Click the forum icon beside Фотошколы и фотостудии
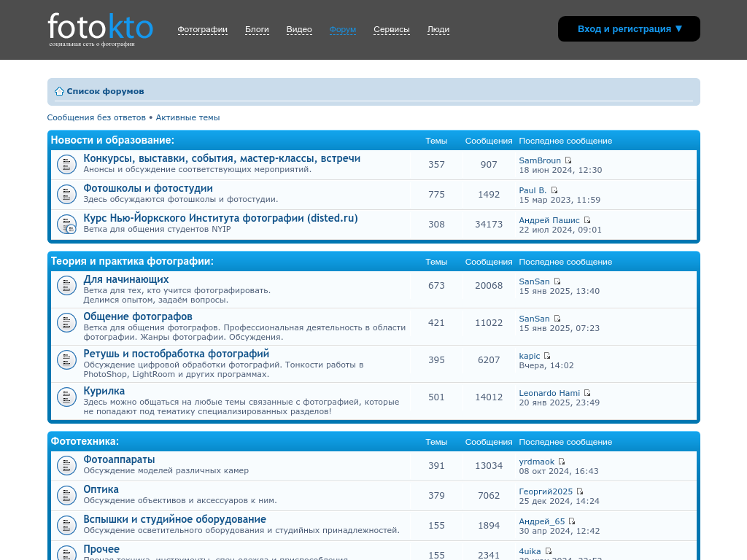Viewport: 747px width, 560px height. tap(67, 195)
